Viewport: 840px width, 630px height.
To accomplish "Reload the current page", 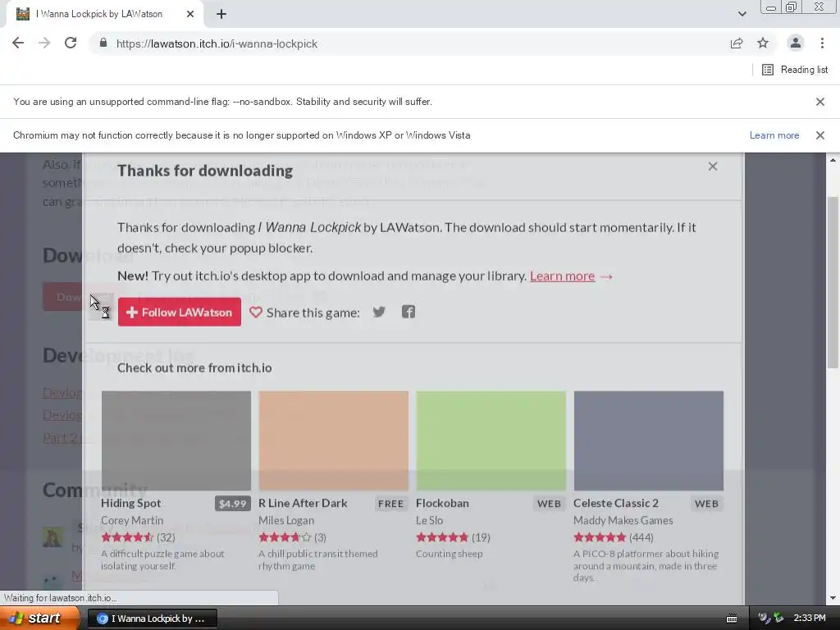I will (71, 43).
